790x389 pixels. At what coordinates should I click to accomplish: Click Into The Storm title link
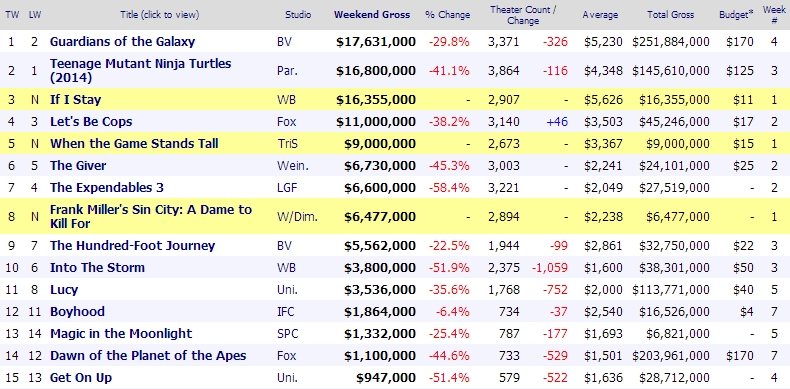point(97,268)
